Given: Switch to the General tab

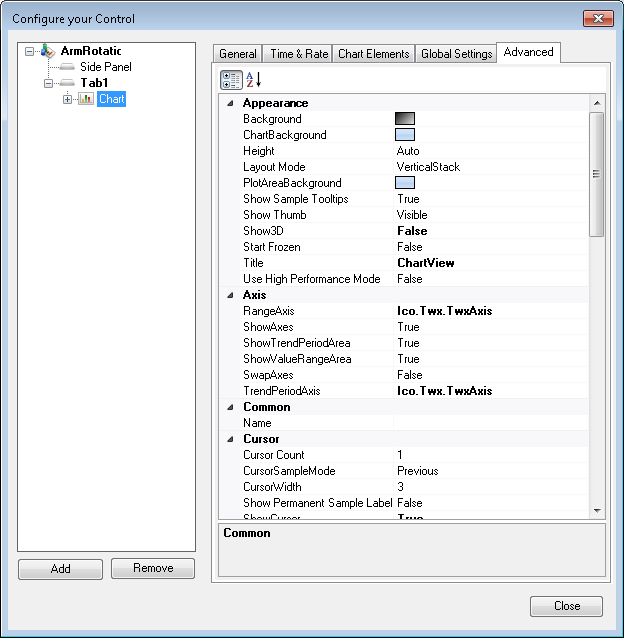Looking at the screenshot, I should click(x=238, y=54).
